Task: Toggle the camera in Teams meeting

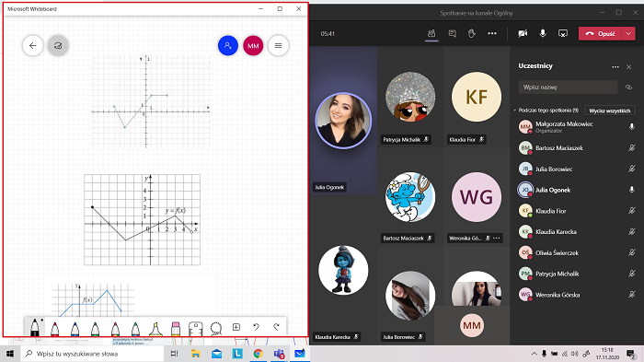Action: (x=523, y=34)
